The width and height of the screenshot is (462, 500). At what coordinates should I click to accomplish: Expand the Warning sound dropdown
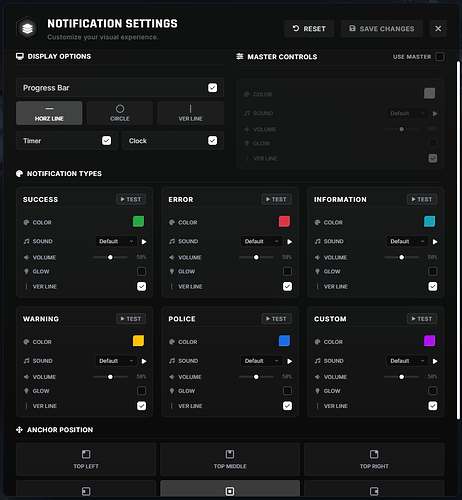tap(116, 361)
